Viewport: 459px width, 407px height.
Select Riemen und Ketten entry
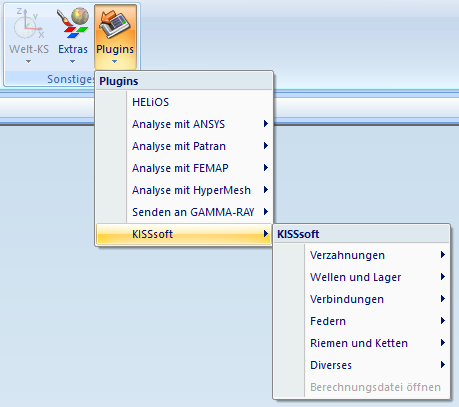tap(361, 343)
